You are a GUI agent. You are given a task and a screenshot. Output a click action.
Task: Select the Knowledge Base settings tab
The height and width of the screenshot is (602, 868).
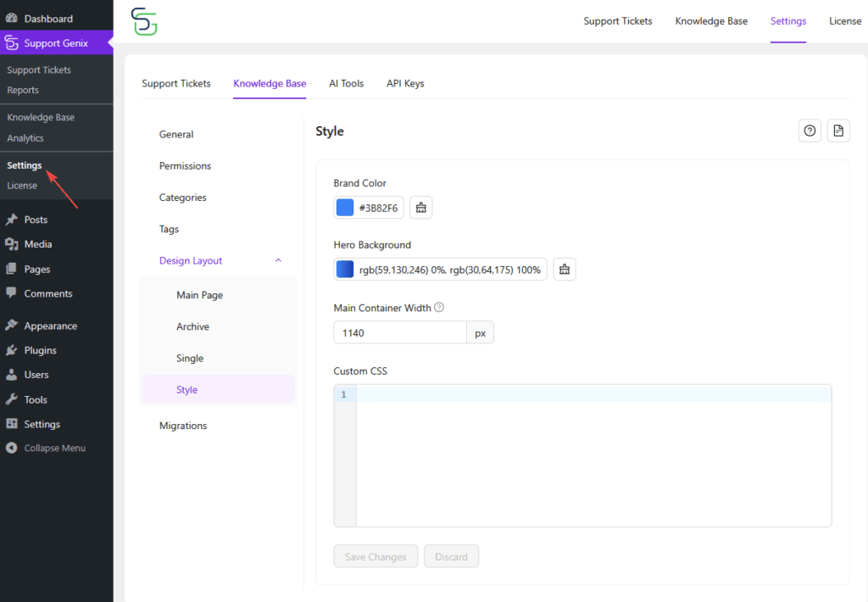point(270,84)
